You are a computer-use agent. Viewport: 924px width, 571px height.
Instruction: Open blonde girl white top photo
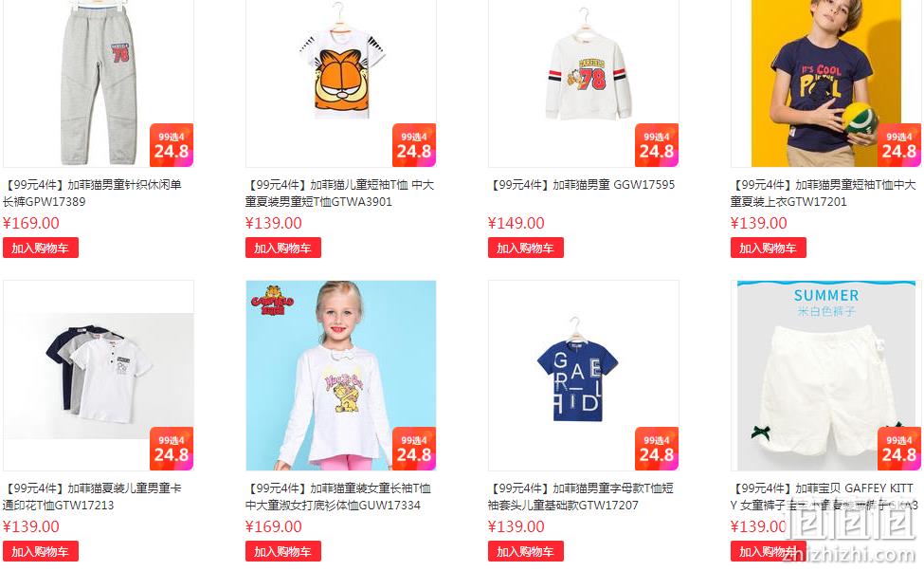coord(340,376)
